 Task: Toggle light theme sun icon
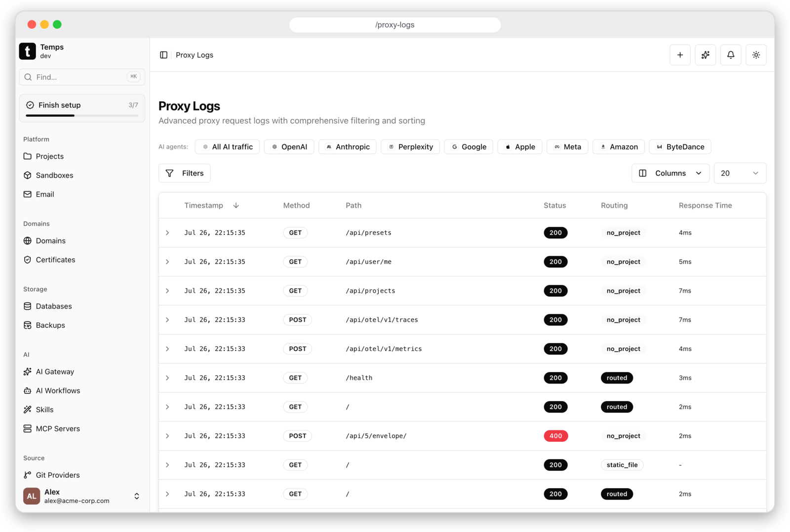pos(756,55)
